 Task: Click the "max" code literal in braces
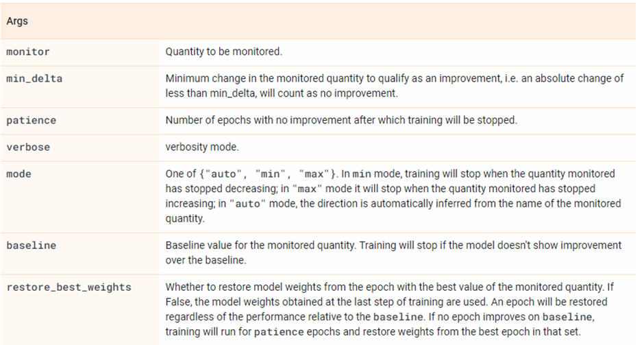314,174
